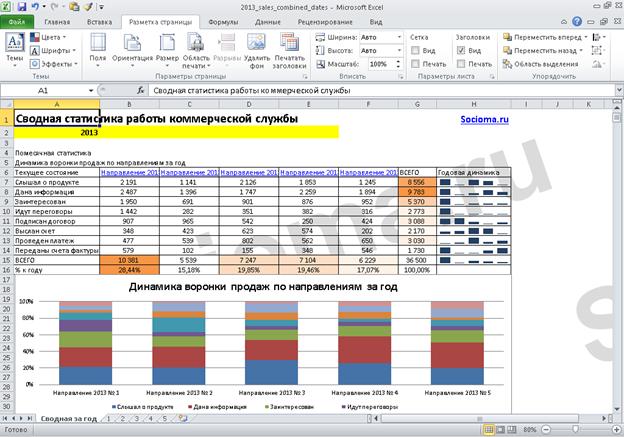Choose page Ориентация option

click(x=132, y=49)
